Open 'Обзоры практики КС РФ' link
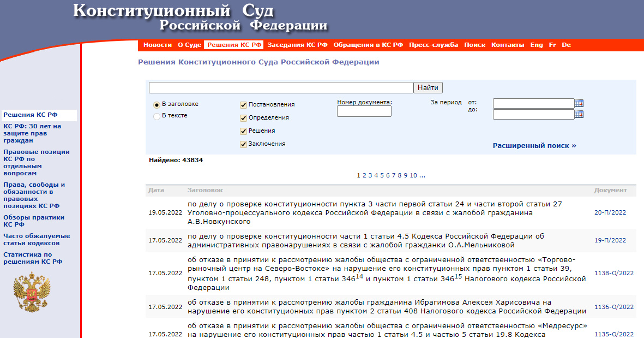This screenshot has height=338, width=644. (34, 221)
